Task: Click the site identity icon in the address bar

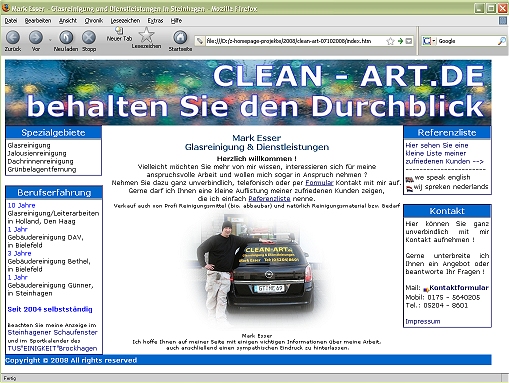Action: pyautogui.click(x=200, y=41)
